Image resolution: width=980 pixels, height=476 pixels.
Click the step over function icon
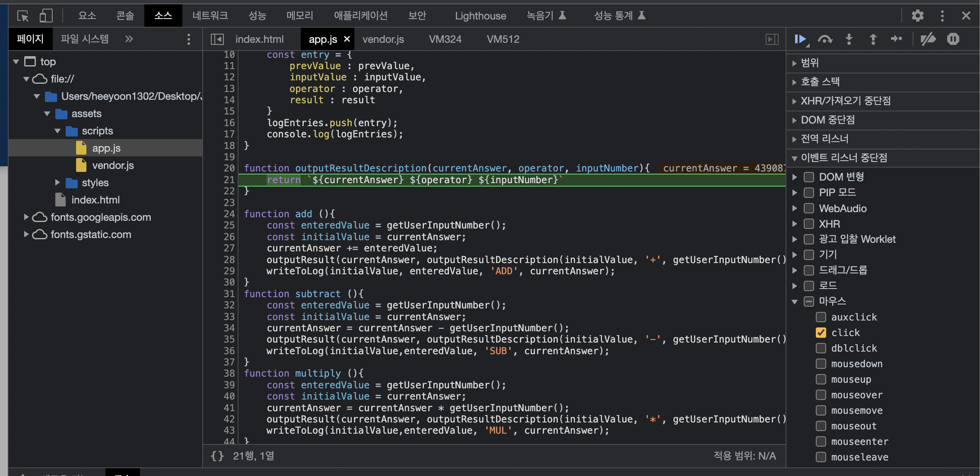pos(825,39)
